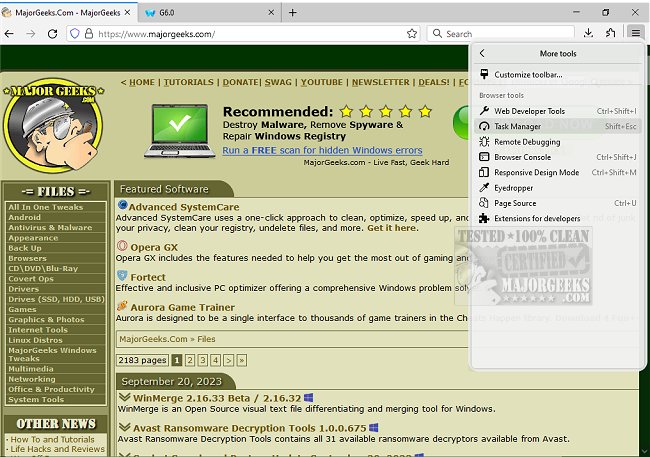This screenshot has width=650, height=457.
Task: Open the tracking protection shield icon
Action: (75, 34)
